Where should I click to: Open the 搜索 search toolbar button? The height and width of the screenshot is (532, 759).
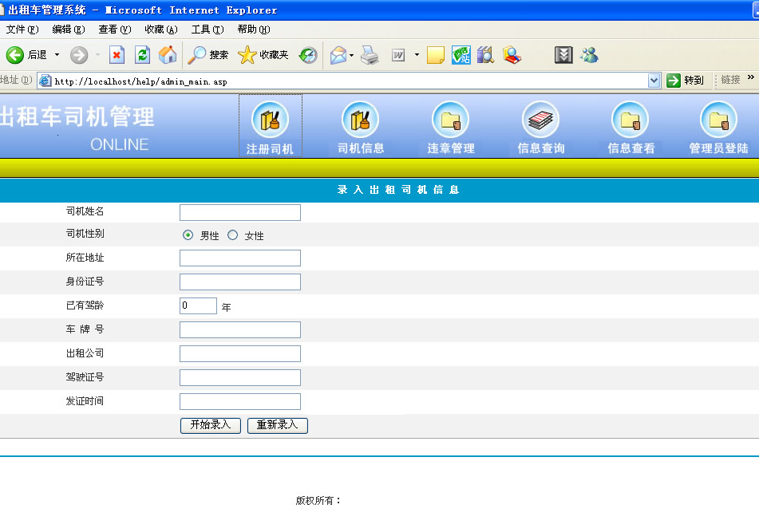(x=208, y=55)
